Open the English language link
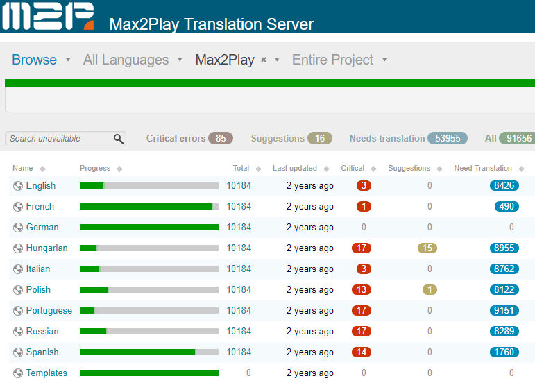 tap(41, 186)
